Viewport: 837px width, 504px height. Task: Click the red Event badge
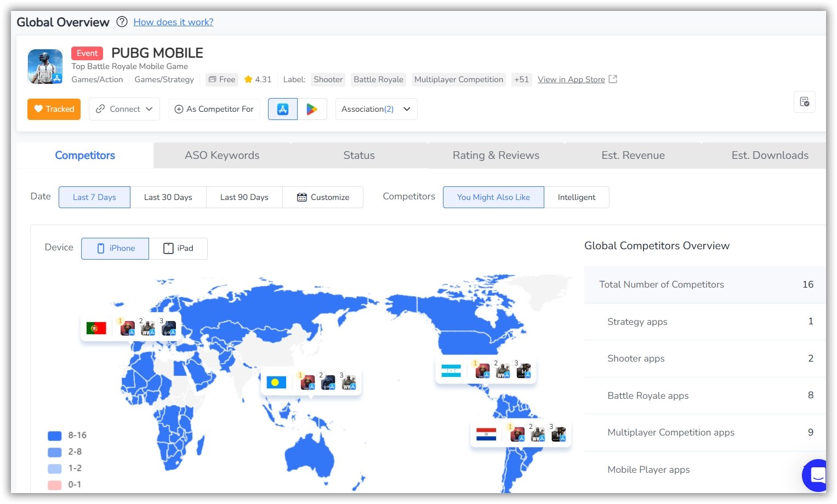click(87, 53)
